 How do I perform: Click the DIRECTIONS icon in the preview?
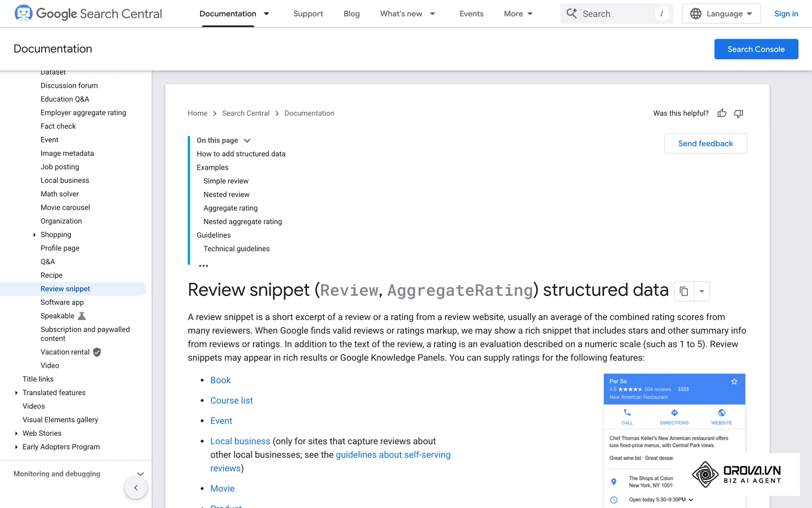coord(674,412)
